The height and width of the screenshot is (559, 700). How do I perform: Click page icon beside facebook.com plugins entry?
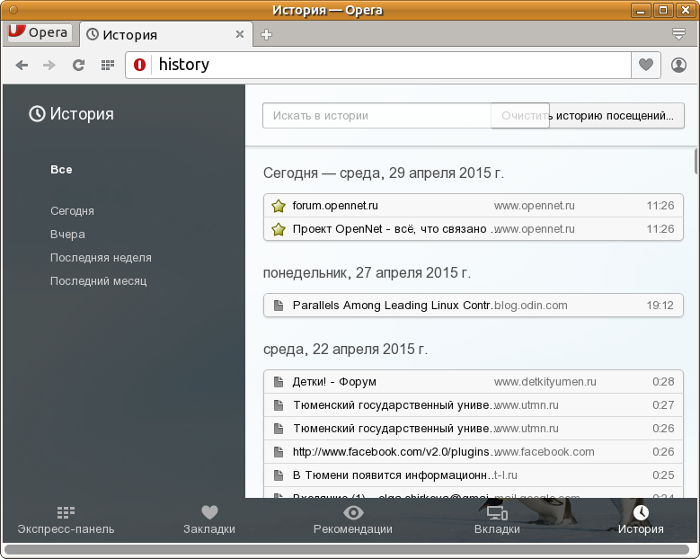(279, 452)
